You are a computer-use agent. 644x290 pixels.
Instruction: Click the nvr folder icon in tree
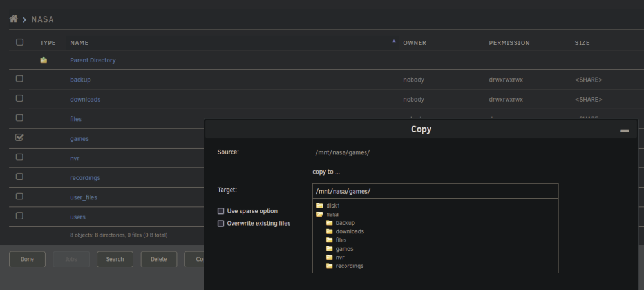(x=329, y=257)
